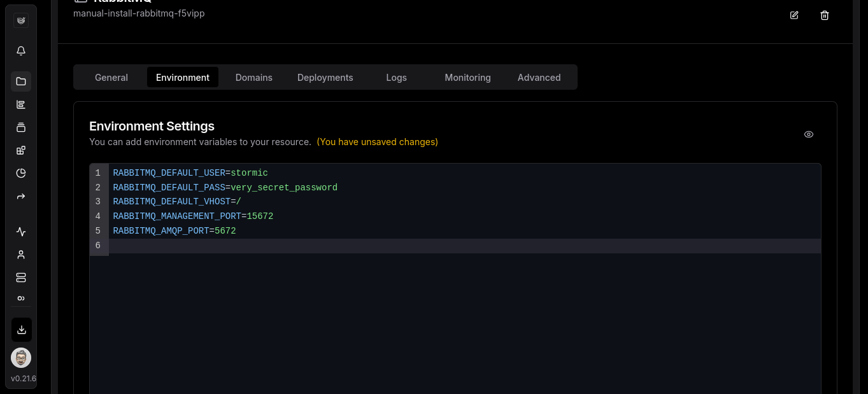Open the squares-plus templates icon in sidebar
Image resolution: width=868 pixels, height=394 pixels.
[x=21, y=150]
